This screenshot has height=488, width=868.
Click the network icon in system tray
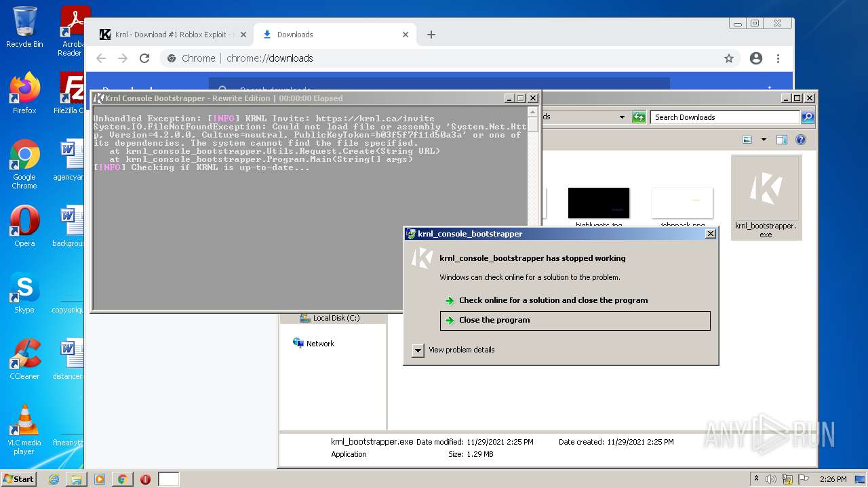[787, 479]
